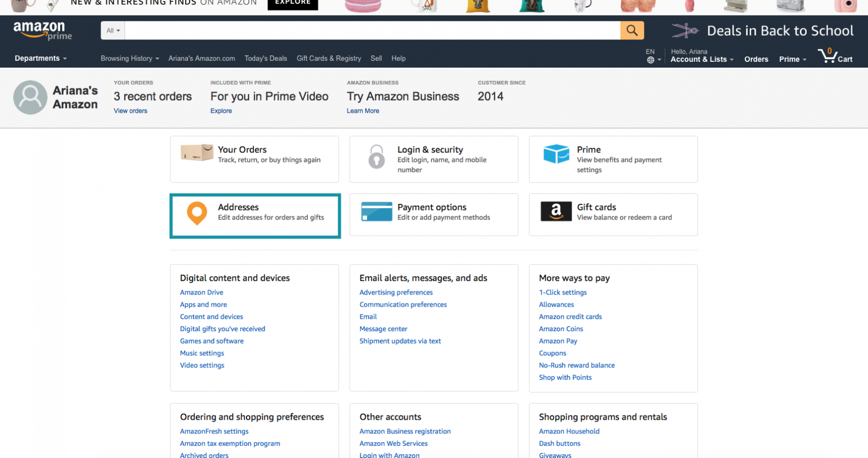Expand the Prime navigation dropdown
The image size is (868, 458).
point(793,59)
